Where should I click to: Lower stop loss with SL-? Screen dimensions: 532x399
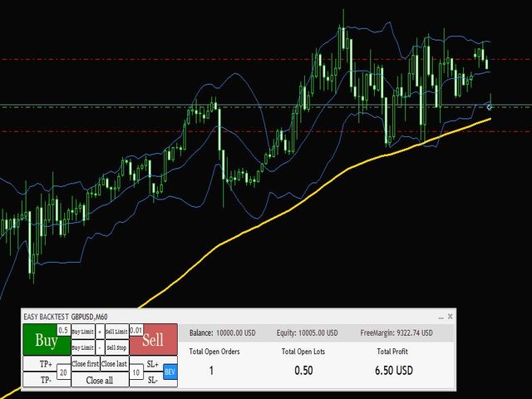(x=152, y=380)
